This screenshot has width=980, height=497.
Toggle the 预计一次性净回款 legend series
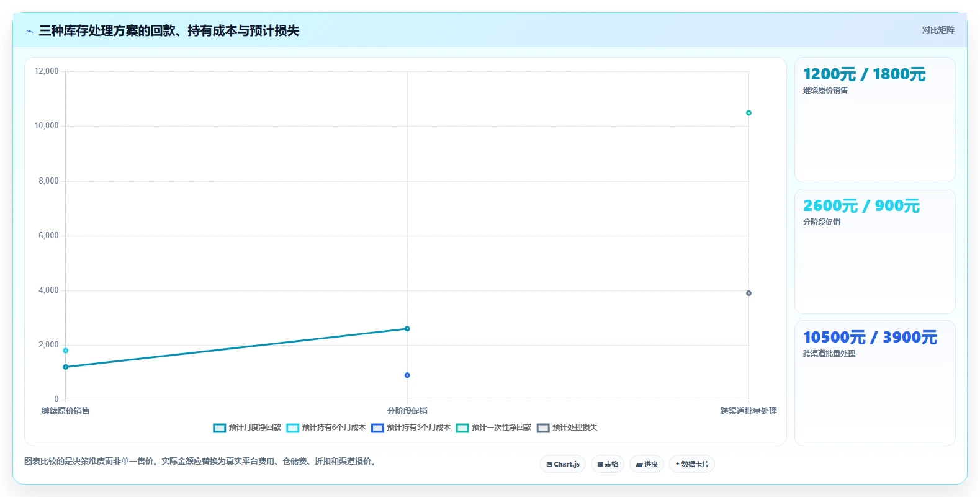click(494, 428)
